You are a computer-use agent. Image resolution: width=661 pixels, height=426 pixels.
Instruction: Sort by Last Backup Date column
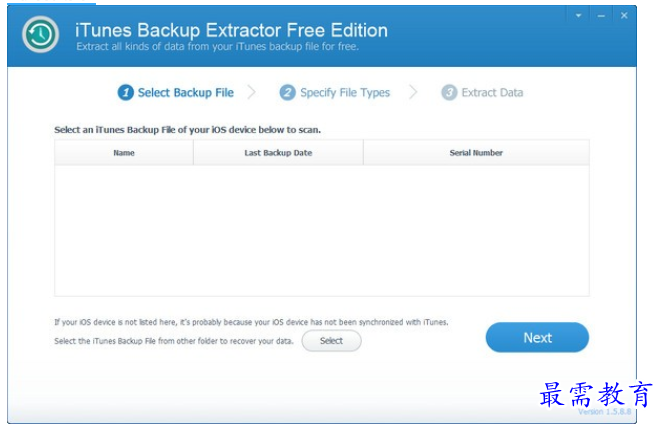point(278,153)
